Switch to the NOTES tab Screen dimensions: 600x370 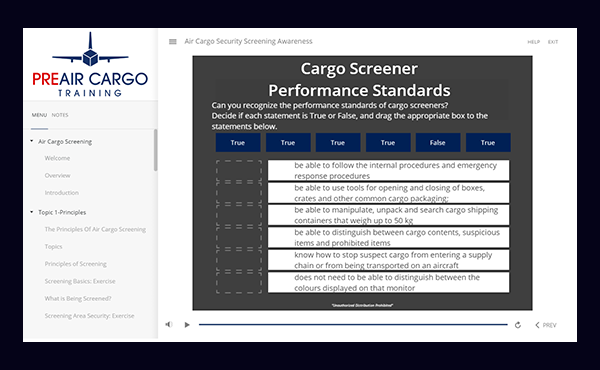click(x=60, y=115)
